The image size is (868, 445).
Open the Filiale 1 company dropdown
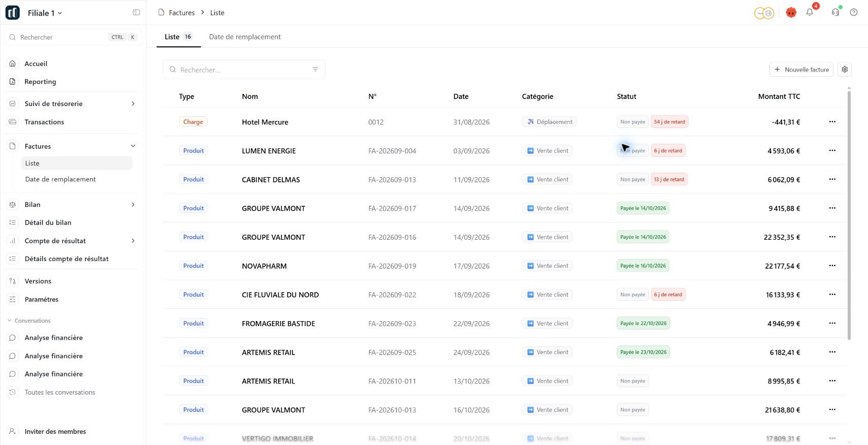point(45,13)
